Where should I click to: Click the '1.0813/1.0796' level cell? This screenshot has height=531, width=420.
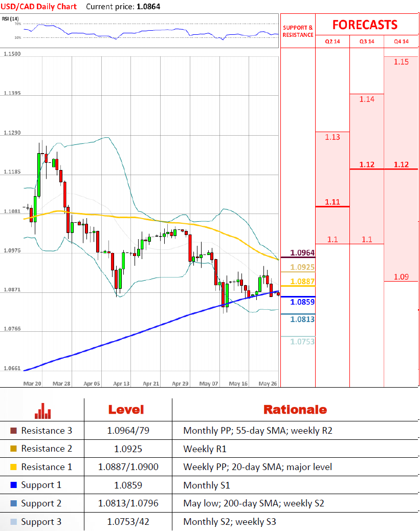click(128, 503)
